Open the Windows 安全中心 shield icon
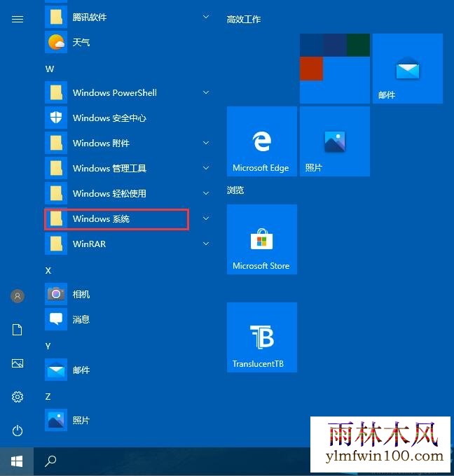This screenshot has height=476, width=454. click(56, 118)
